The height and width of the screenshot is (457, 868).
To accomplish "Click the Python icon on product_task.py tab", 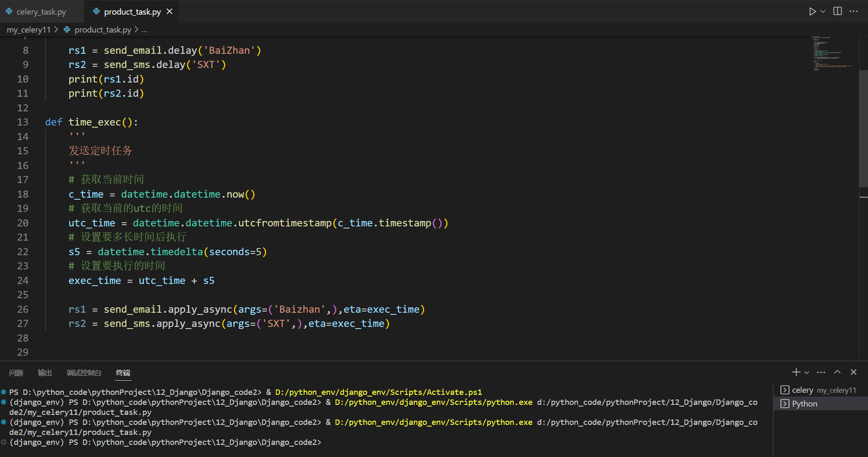I will pos(96,12).
